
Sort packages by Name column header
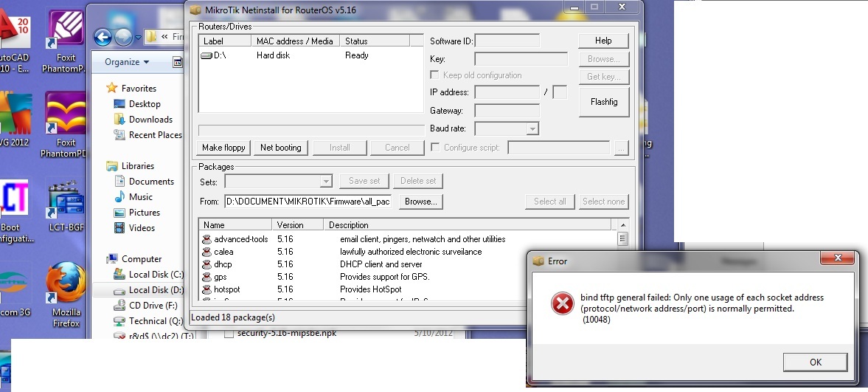click(235, 225)
